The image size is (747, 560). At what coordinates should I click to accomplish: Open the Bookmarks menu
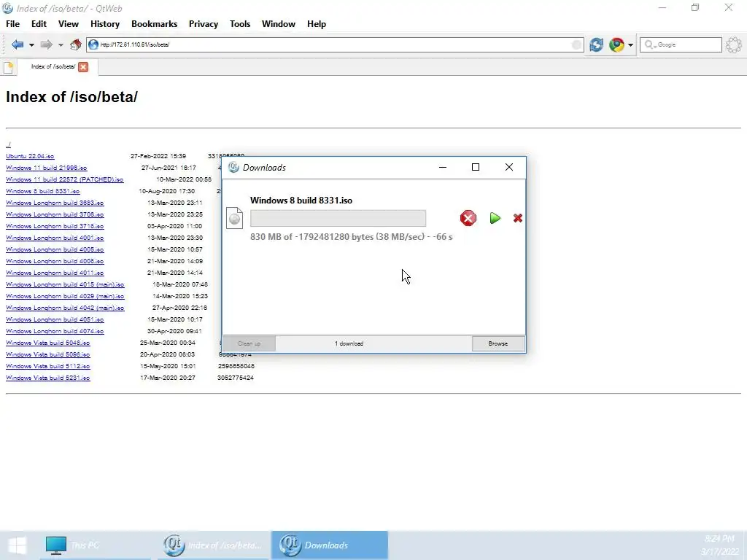(x=155, y=24)
